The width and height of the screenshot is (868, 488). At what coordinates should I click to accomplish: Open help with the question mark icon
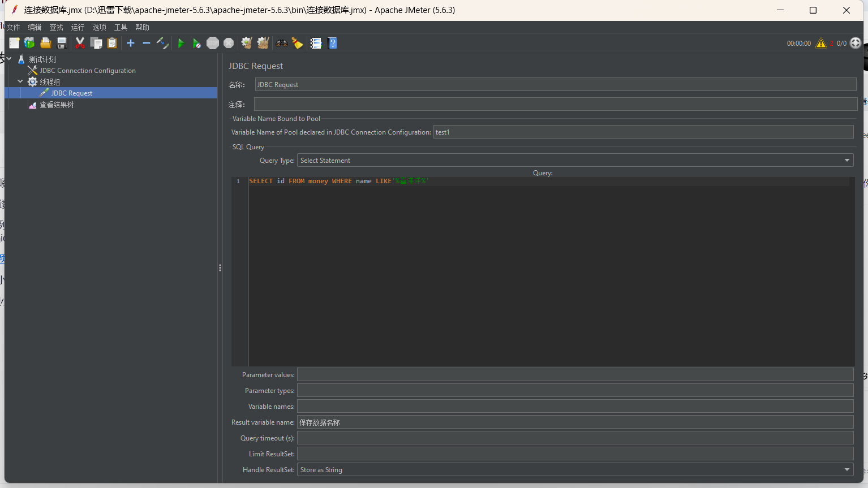click(333, 43)
